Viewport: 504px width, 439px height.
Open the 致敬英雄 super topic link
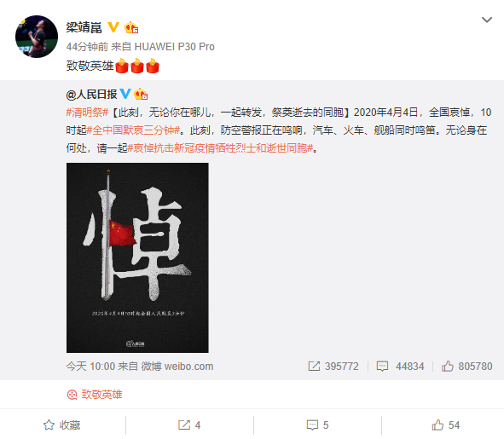pyautogui.click(x=95, y=395)
